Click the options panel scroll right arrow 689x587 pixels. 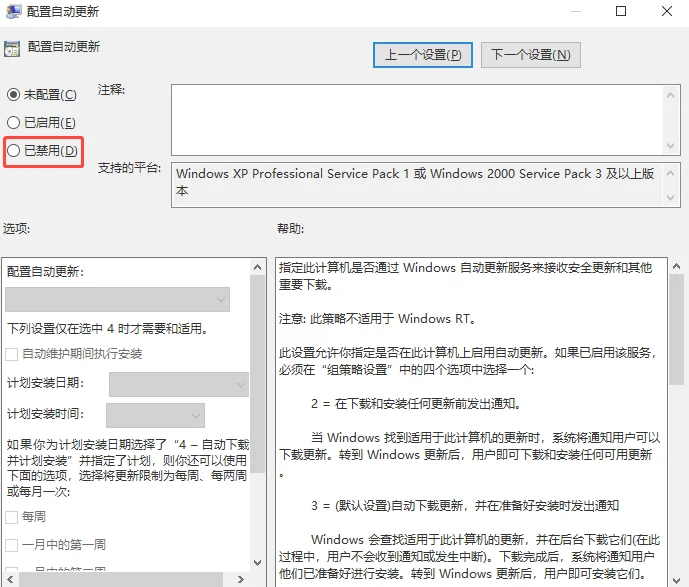click(x=241, y=579)
